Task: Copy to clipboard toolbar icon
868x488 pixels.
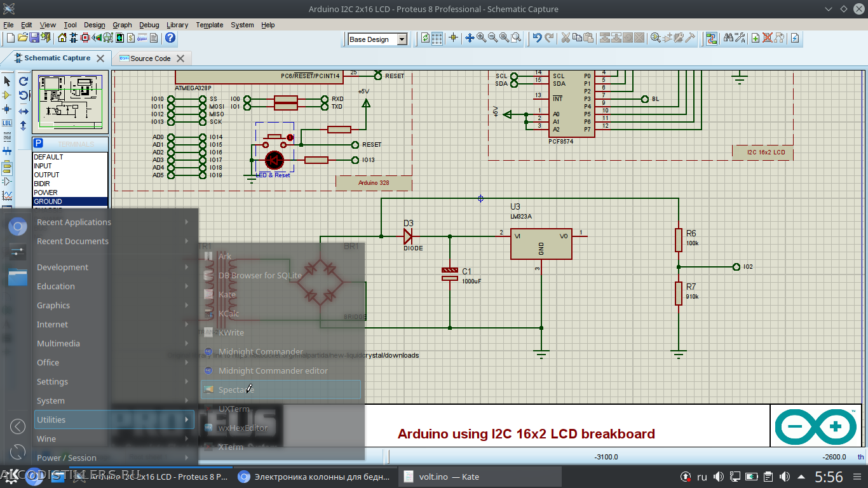Action: [x=577, y=38]
